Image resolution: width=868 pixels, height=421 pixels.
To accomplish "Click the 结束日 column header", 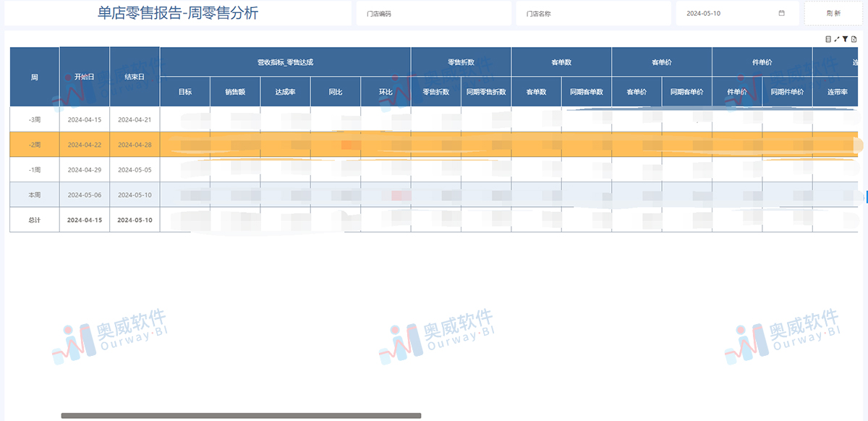I will pos(135,77).
